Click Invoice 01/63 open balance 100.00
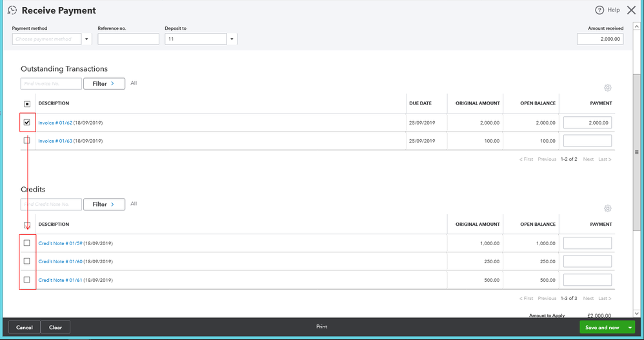 click(x=547, y=141)
